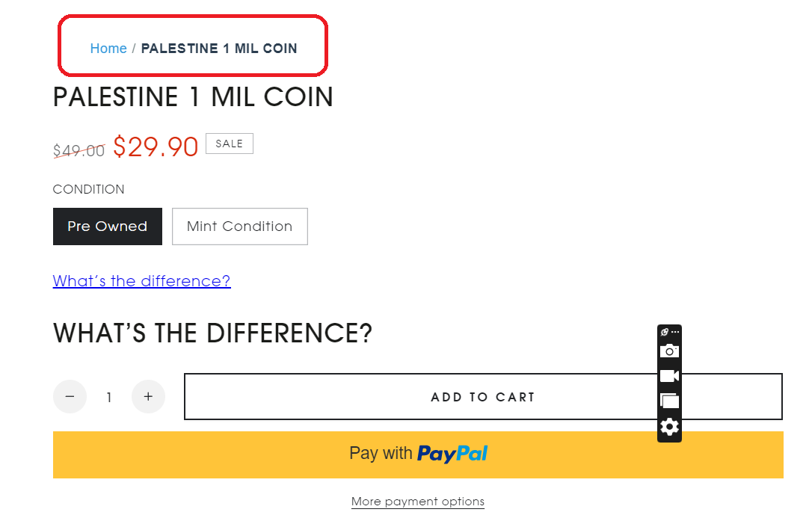Click the quantity number field
Viewport: 812px width, 527px height.
pyautogui.click(x=108, y=397)
